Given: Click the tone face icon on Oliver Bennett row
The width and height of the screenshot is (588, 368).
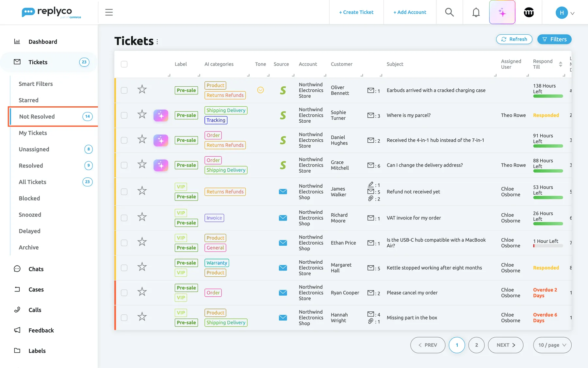Looking at the screenshot, I should click(x=260, y=90).
